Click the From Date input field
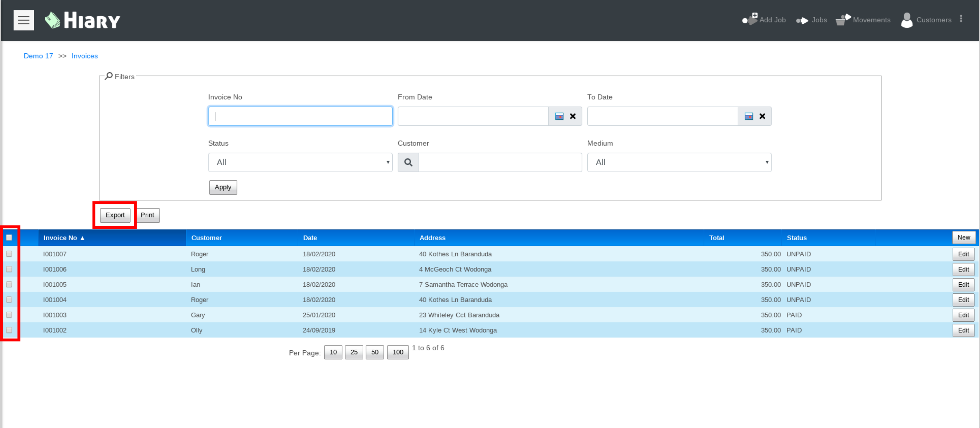The width and height of the screenshot is (980, 428). [473, 116]
